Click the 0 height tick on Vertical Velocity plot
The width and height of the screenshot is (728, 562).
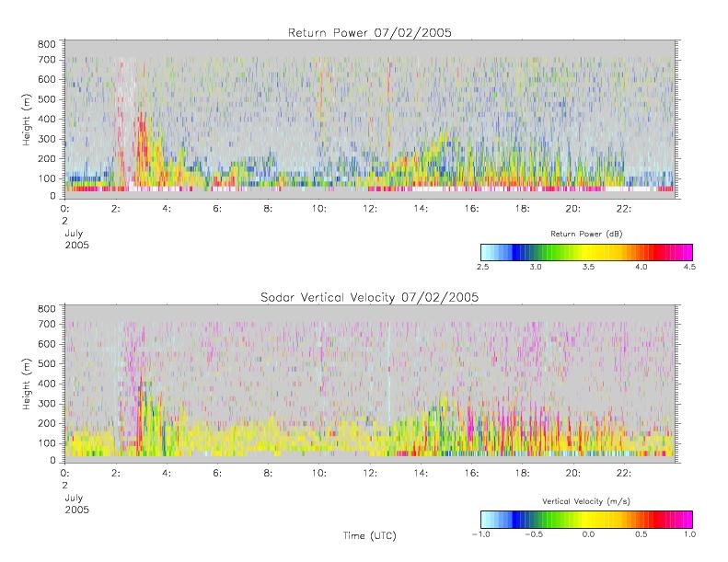pyautogui.click(x=52, y=460)
